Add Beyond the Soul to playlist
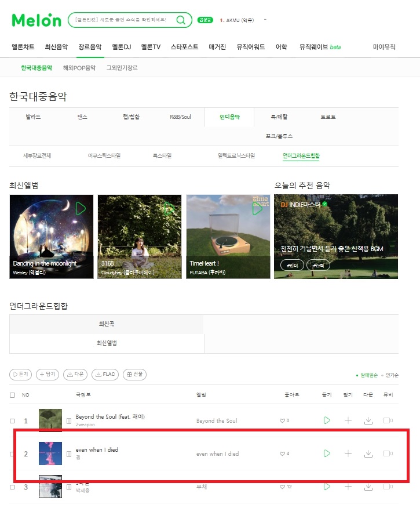Image resolution: width=420 pixels, height=508 pixels. pos(348,420)
